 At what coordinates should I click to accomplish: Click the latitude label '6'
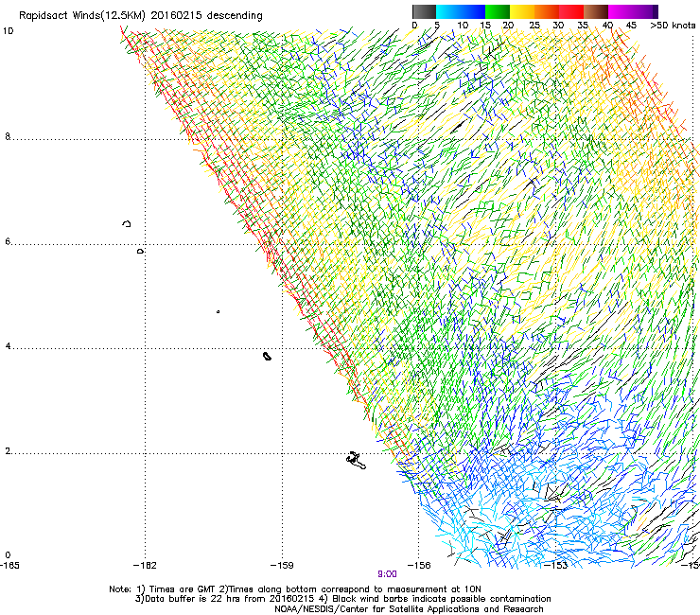coord(8,241)
